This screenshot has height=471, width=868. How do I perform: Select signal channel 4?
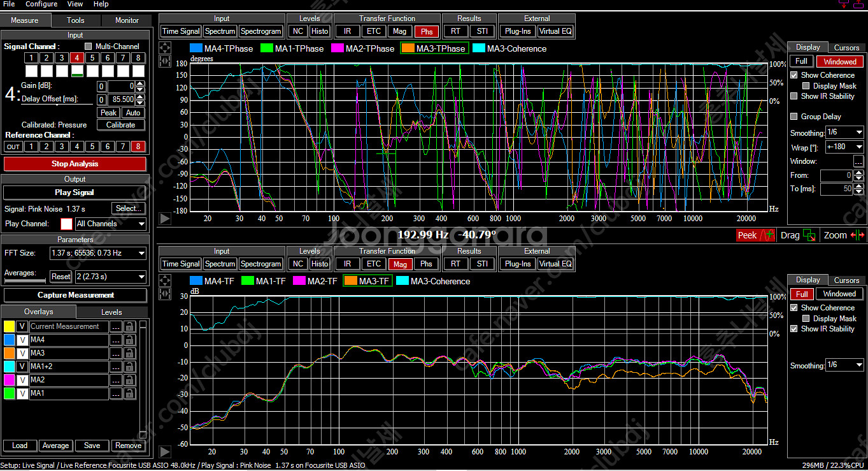[76, 58]
